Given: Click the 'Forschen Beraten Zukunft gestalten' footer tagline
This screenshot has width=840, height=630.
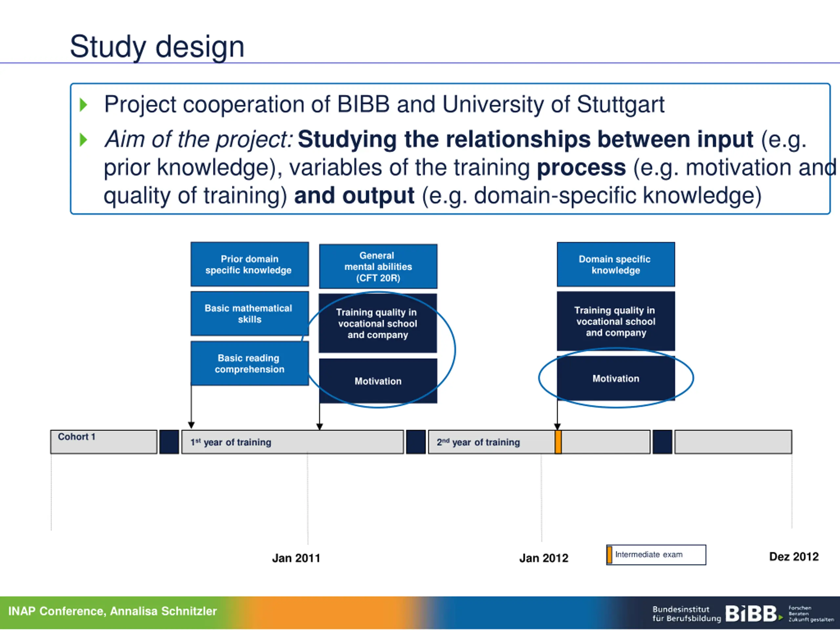Looking at the screenshot, I should point(811,614).
